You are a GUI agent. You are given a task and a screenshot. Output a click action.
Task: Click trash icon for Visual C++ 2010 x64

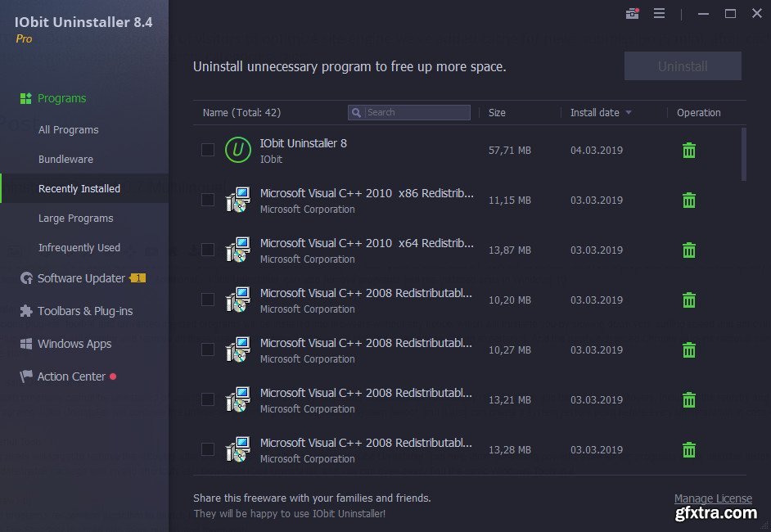click(689, 250)
